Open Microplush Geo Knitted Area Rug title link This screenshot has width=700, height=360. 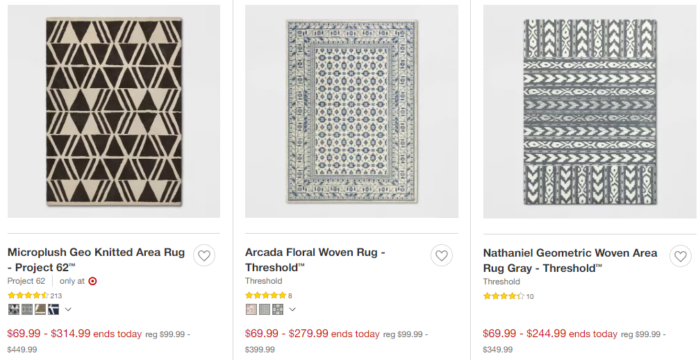pyautogui.click(x=96, y=260)
